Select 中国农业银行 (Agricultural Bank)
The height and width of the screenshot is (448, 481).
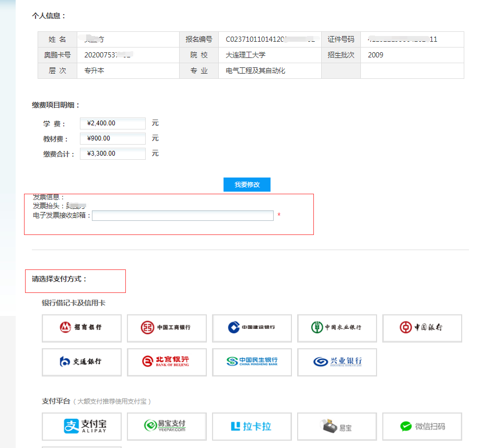click(337, 328)
